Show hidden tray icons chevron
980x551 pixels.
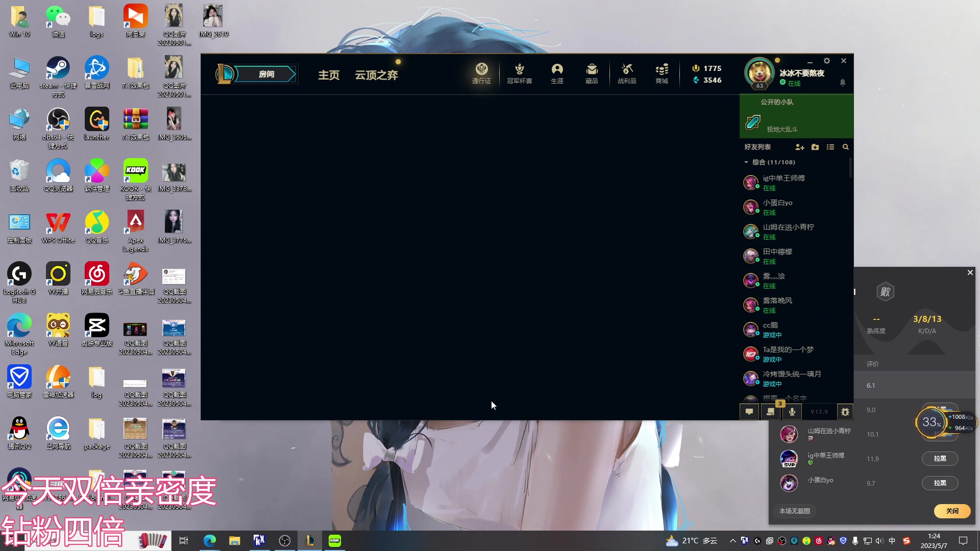pyautogui.click(x=733, y=541)
